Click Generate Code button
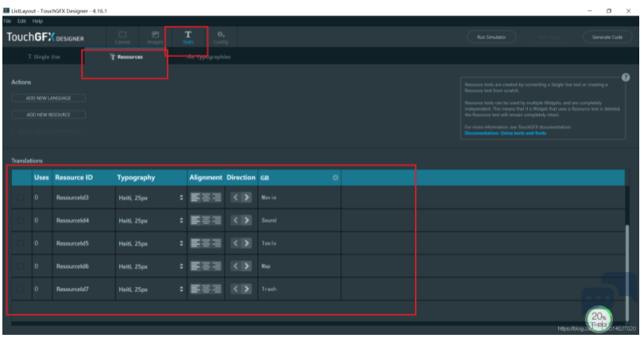644x338 pixels. [x=607, y=37]
